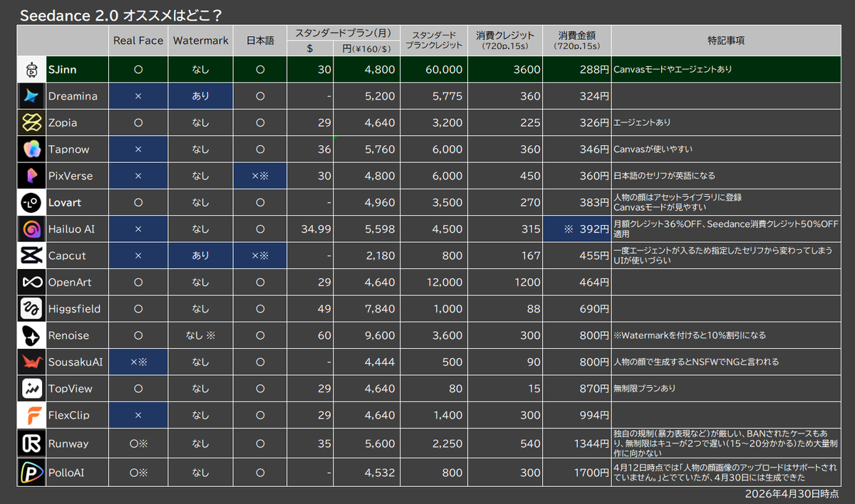Select the Watermark column header
The height and width of the screenshot is (504, 855).
tap(200, 41)
